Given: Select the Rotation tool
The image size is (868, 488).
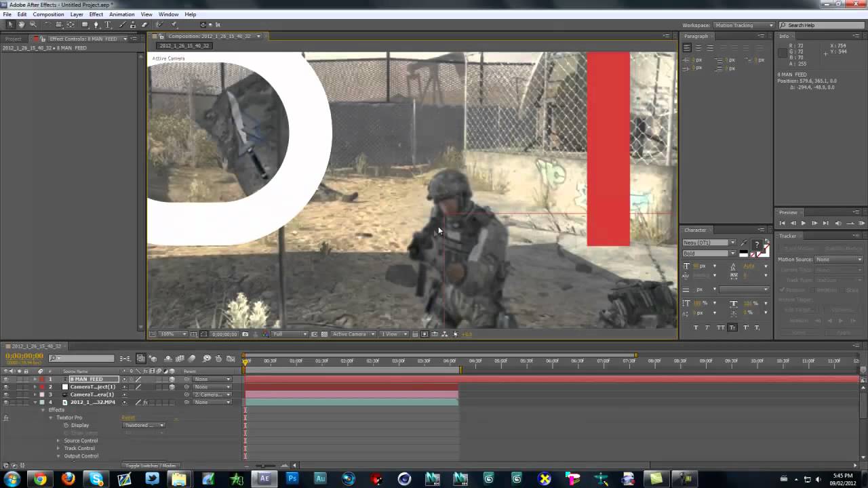Looking at the screenshot, I should point(47,25).
